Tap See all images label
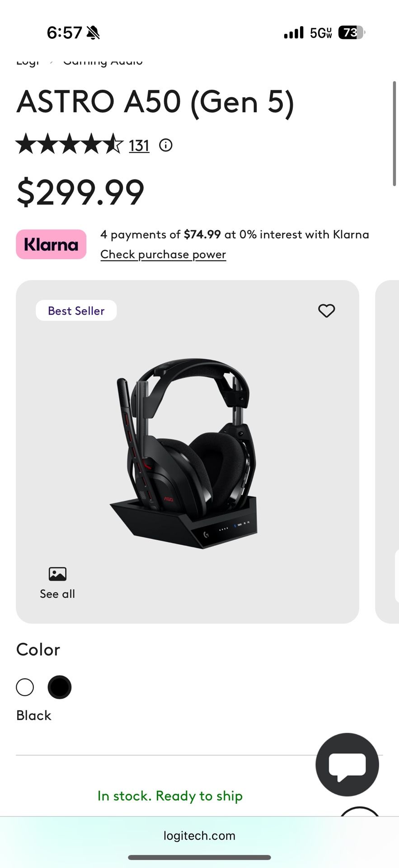This screenshot has width=399, height=868. [x=57, y=594]
